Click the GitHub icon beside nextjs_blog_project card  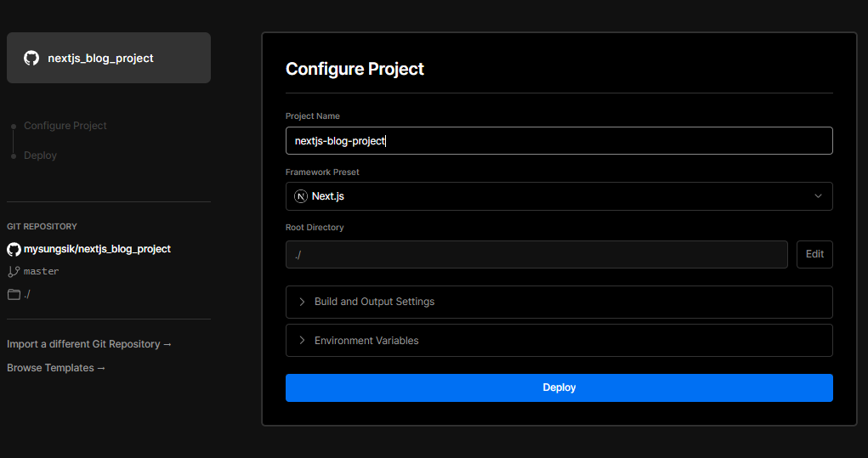tap(31, 58)
